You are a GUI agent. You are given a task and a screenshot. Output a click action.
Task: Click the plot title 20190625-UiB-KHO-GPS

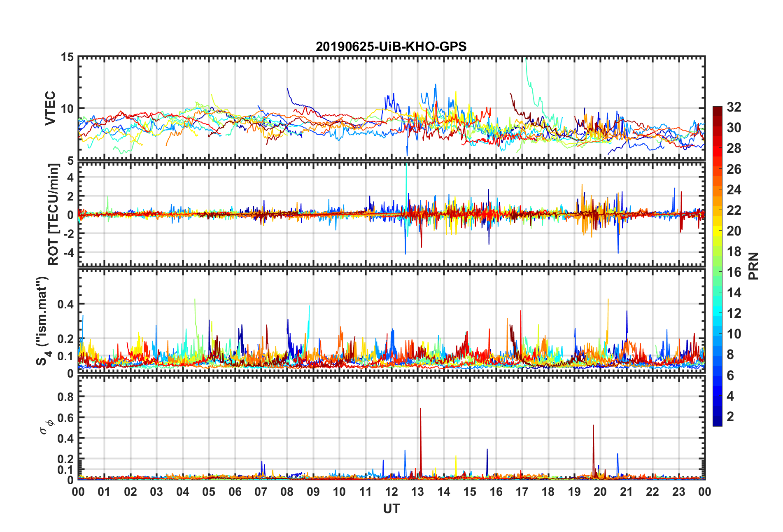[x=391, y=47]
